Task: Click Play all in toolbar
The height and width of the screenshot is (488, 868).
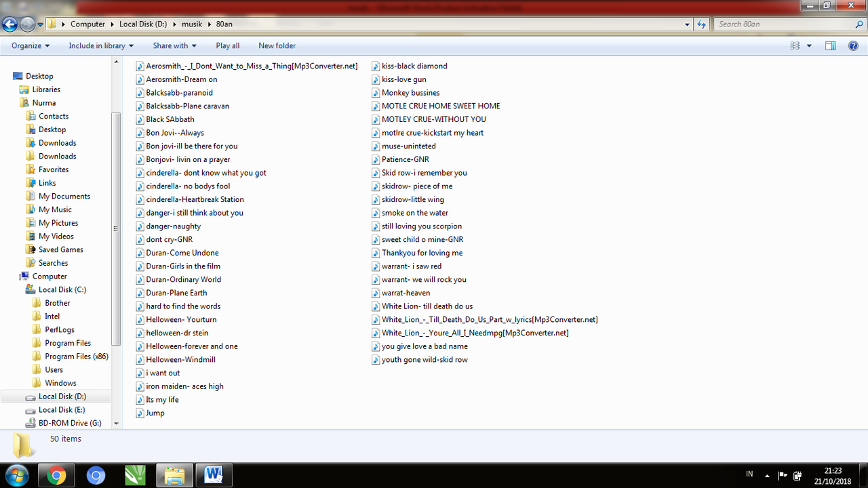Action: pos(228,45)
